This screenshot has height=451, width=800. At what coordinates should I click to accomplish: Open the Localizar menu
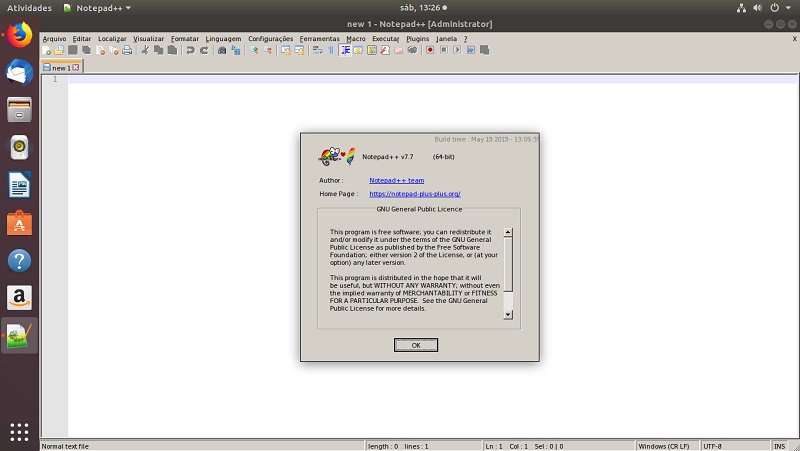point(112,39)
